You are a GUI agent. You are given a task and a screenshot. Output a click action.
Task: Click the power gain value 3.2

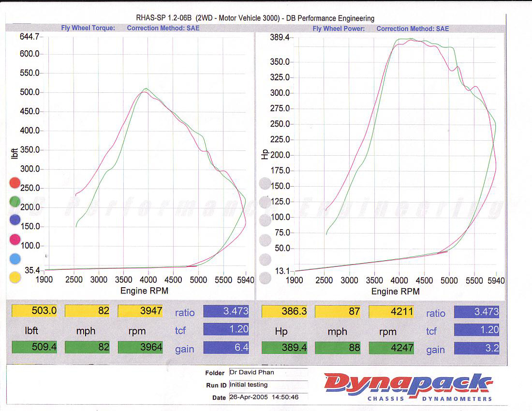tap(476, 348)
